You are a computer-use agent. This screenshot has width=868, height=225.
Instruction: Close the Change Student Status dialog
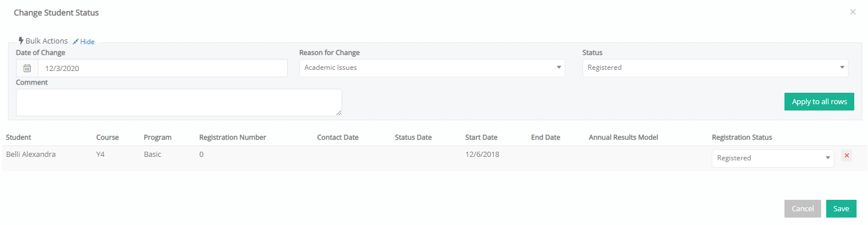click(853, 11)
